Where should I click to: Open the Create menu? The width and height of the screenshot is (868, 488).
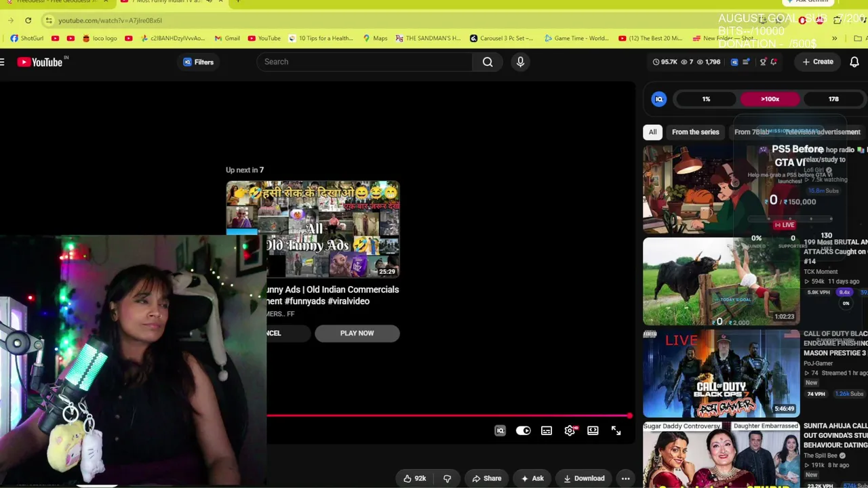coord(818,62)
